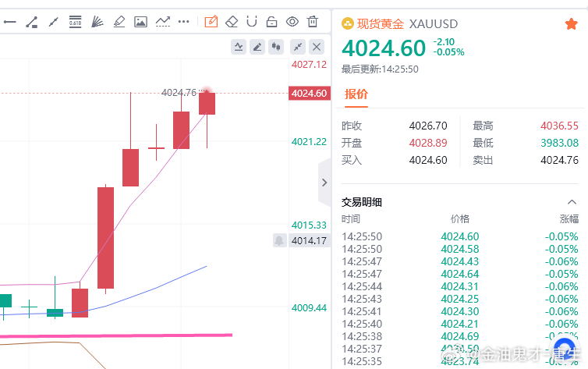
Task: Select trade row with price 4024.43
Action: 460,261
